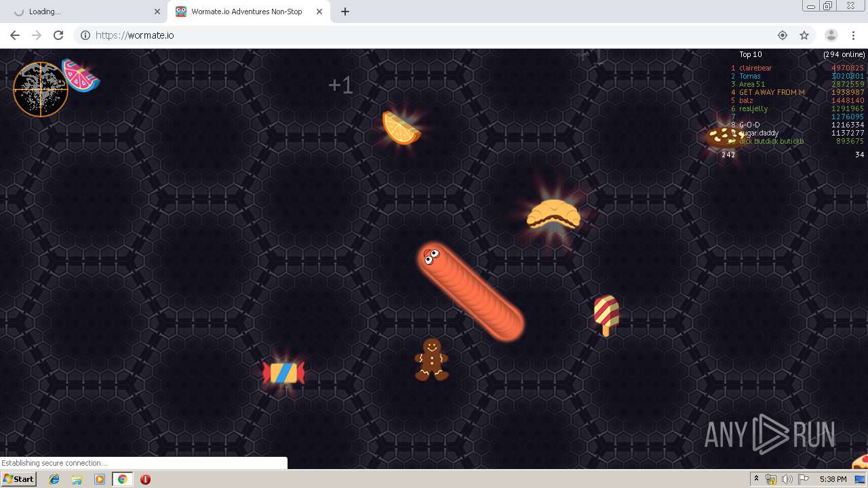Click leaderboard entry GET AWAY FROM M

(772, 92)
